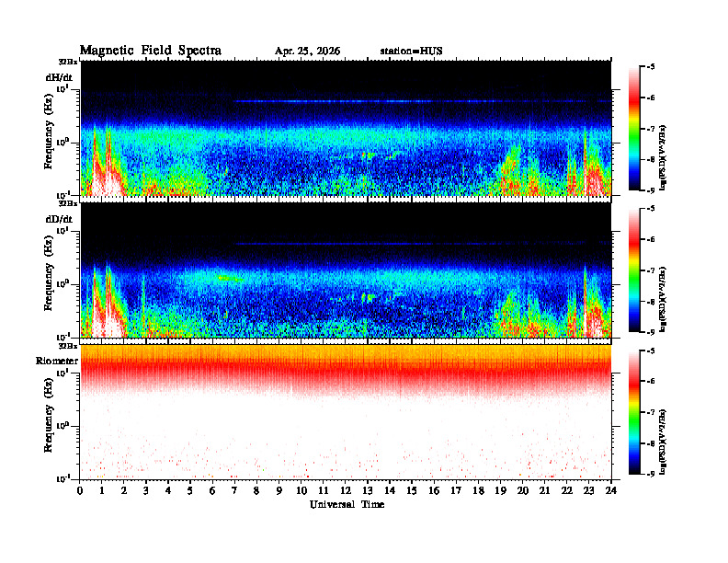Click inside the dH/dt spectrogram plot
This screenshot has height=563, width=728.
[x=346, y=128]
